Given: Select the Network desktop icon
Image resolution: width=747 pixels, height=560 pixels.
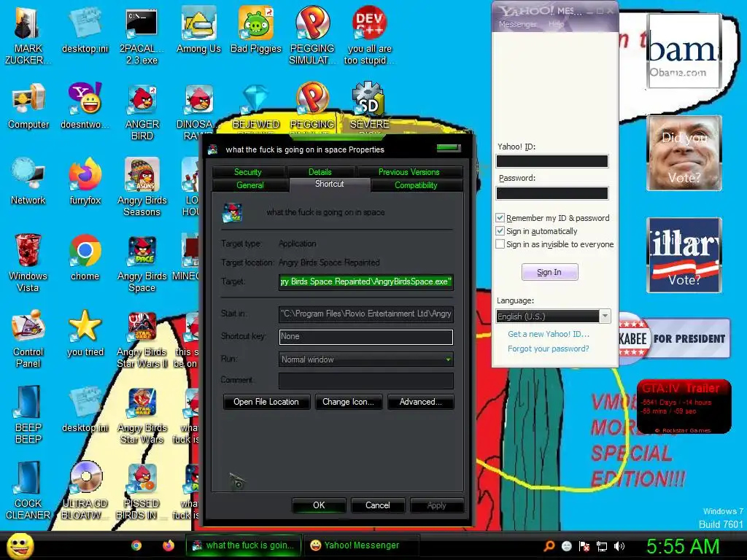Looking at the screenshot, I should coord(28,182).
